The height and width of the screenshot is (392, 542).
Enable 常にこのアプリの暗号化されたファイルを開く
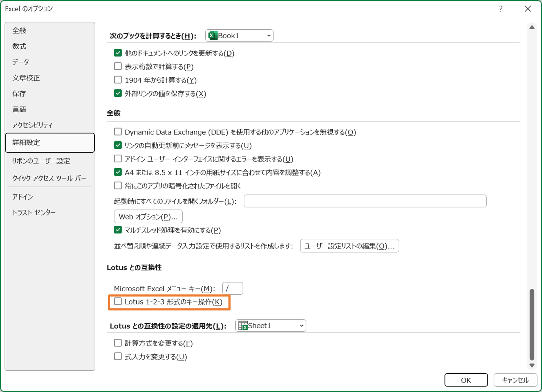point(118,186)
